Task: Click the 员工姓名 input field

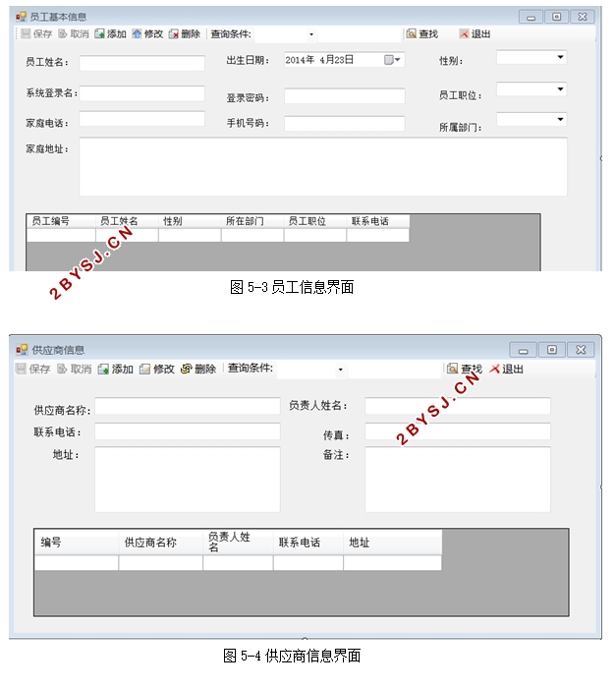Action: [x=141, y=63]
